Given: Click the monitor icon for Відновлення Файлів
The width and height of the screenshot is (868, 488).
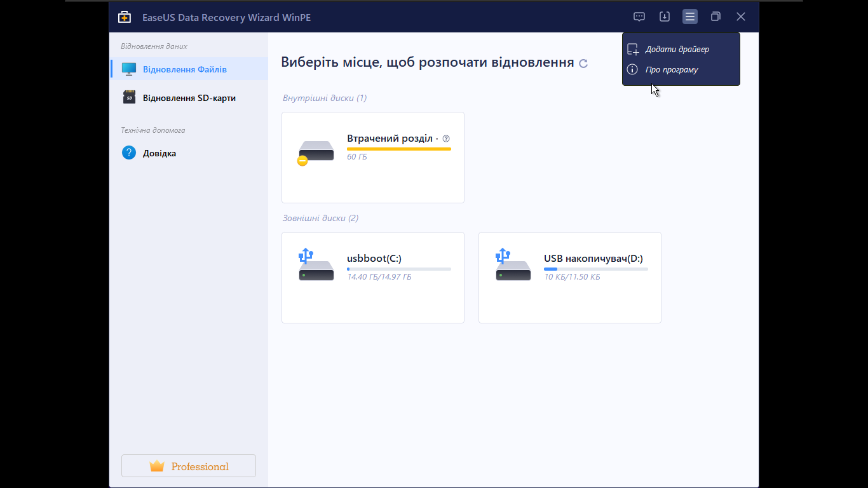Looking at the screenshot, I should click(x=129, y=69).
